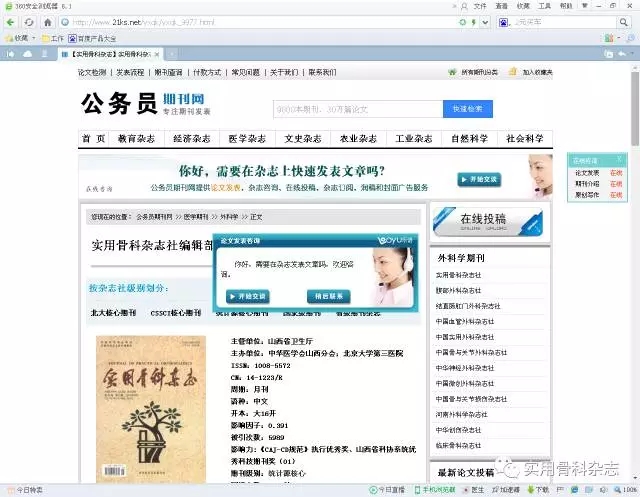Open 临床骨科杂志社 in sidebar list
Viewport: 640px width, 497px height.
458,446
